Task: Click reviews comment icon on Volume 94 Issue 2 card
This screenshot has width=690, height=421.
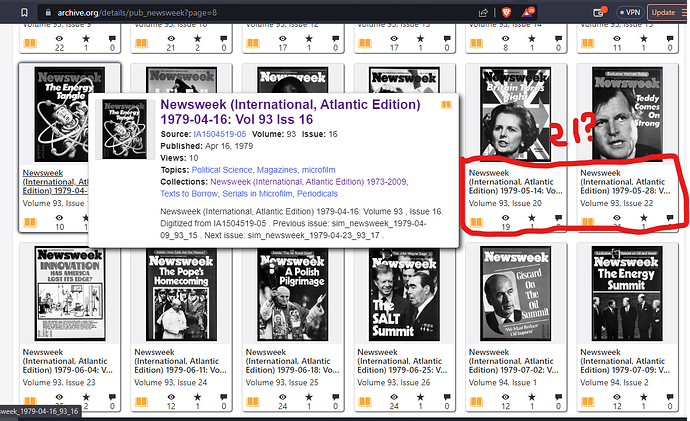Action: (x=670, y=396)
